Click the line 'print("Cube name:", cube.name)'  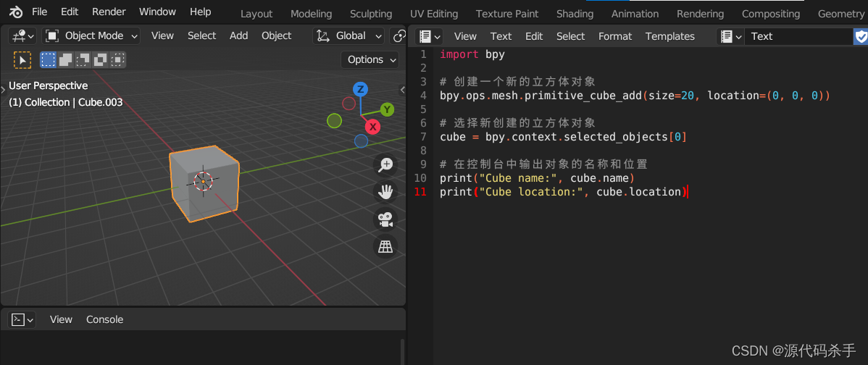pos(537,178)
